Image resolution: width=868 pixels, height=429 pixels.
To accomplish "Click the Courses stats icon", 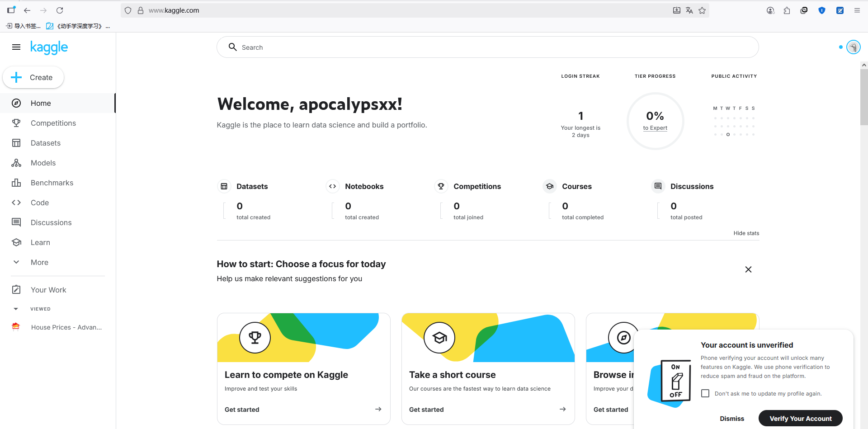I will pyautogui.click(x=549, y=186).
